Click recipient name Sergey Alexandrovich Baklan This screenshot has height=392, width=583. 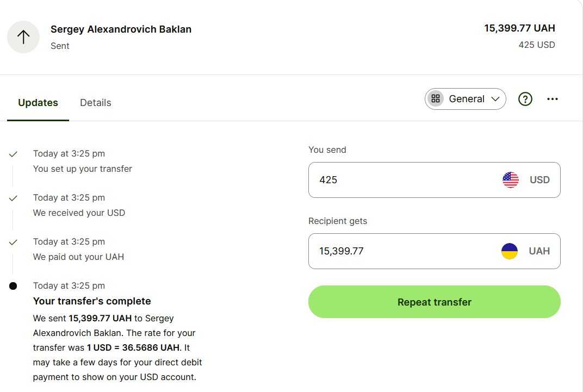[121, 29]
